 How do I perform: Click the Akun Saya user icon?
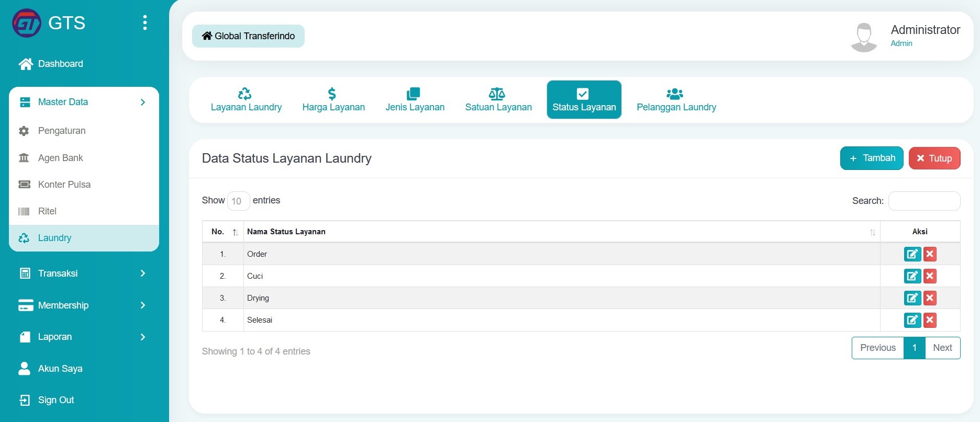click(x=24, y=369)
